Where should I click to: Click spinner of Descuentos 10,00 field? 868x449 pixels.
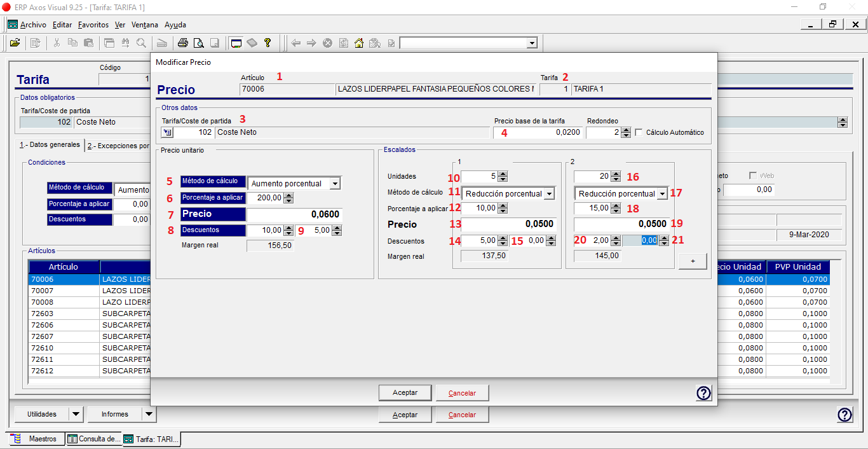pyautogui.click(x=288, y=230)
